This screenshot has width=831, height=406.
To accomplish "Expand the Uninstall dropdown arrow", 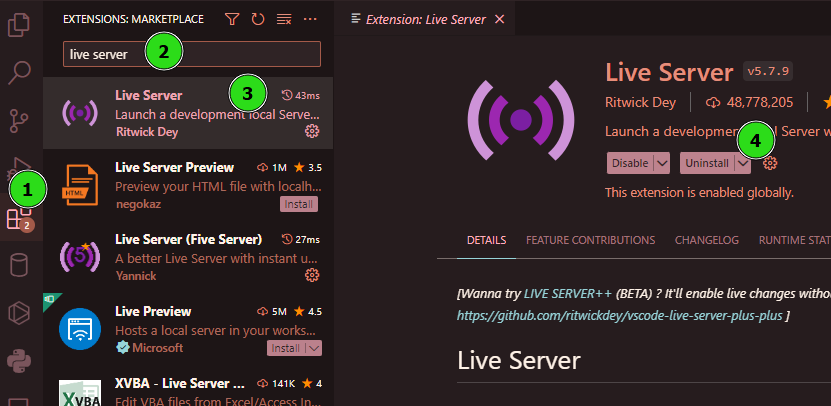I will click(743, 163).
